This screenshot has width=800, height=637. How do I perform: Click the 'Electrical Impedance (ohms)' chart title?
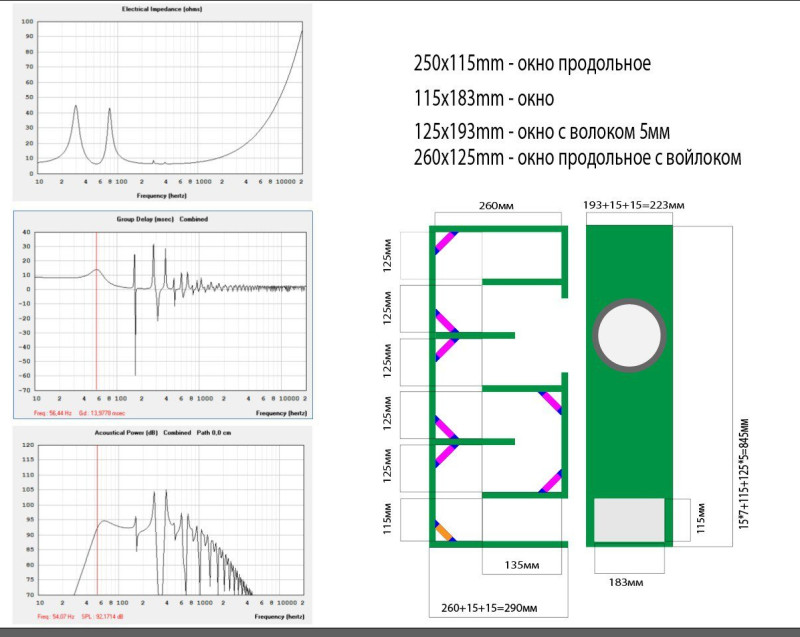(162, 9)
